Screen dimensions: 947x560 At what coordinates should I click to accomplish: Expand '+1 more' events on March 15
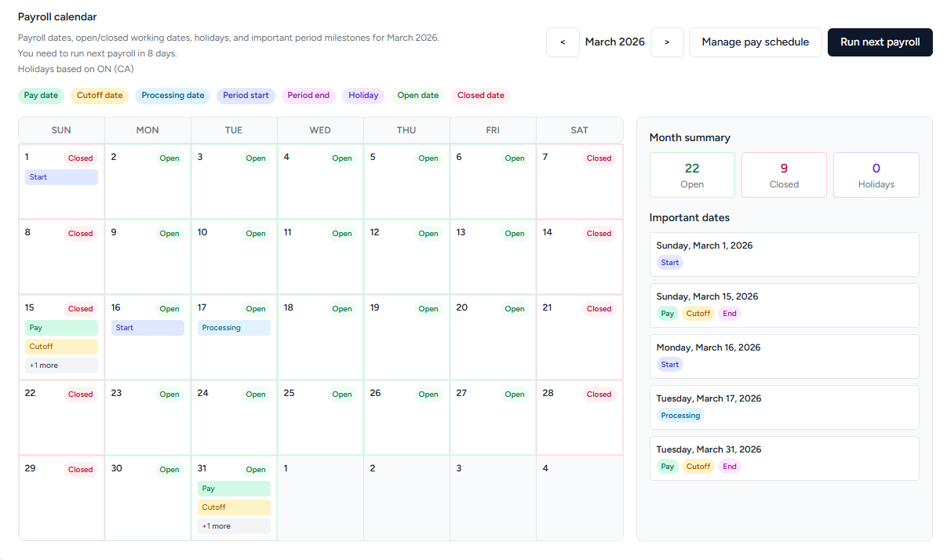click(61, 365)
